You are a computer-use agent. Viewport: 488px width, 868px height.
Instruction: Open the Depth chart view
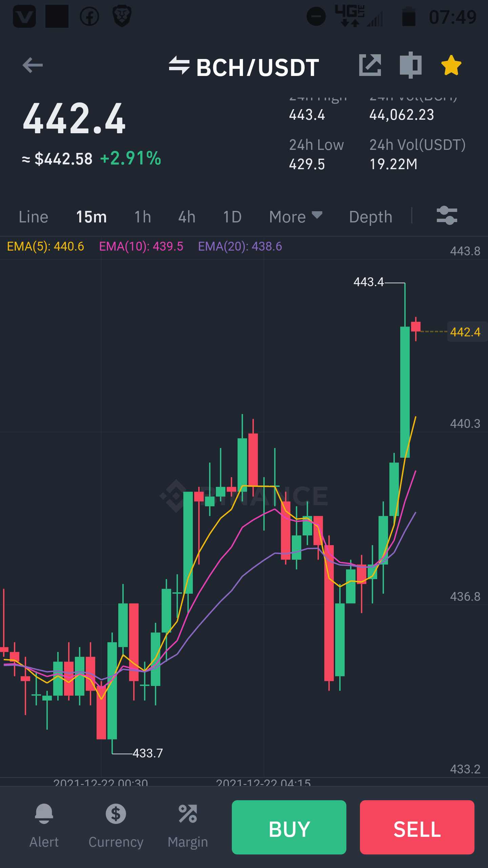[x=371, y=217]
